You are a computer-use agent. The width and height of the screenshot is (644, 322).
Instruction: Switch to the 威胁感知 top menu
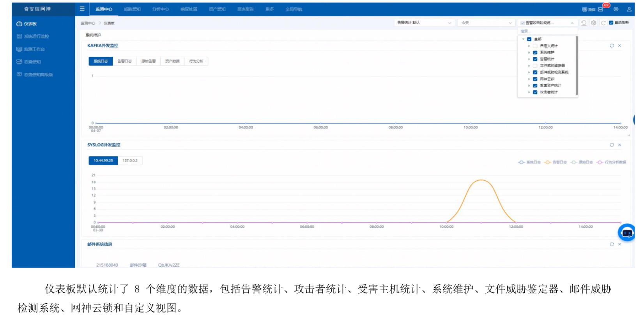point(132,9)
